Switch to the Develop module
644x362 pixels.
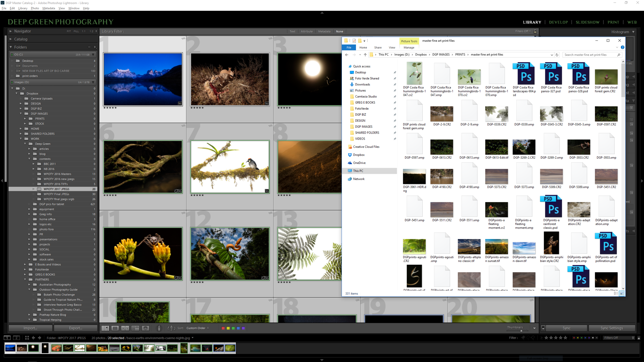(558, 22)
